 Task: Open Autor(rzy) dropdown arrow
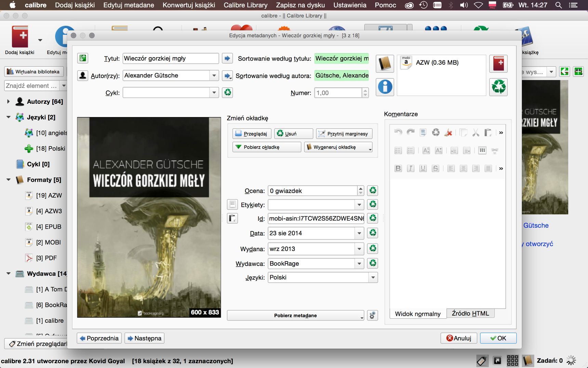(x=214, y=75)
